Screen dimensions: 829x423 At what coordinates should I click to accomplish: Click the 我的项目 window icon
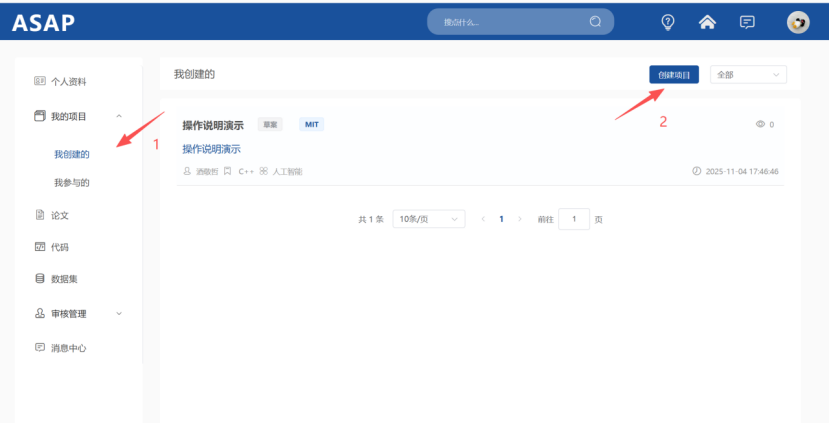point(40,116)
